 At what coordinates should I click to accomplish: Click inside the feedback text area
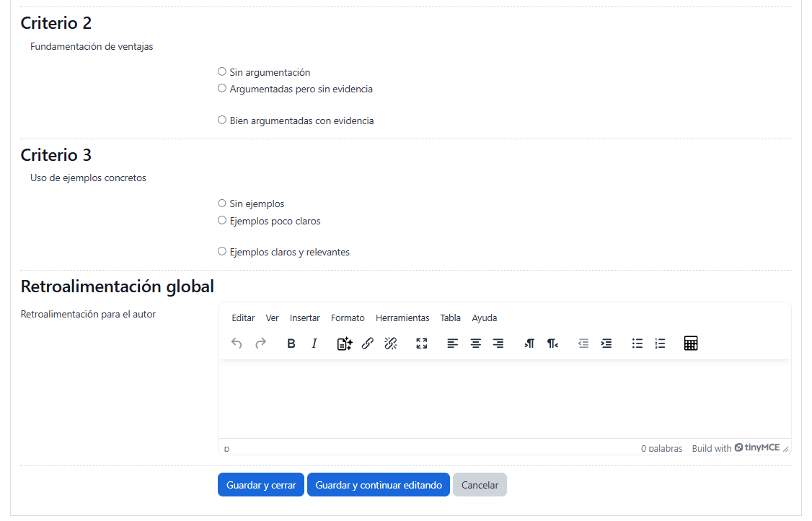504,398
